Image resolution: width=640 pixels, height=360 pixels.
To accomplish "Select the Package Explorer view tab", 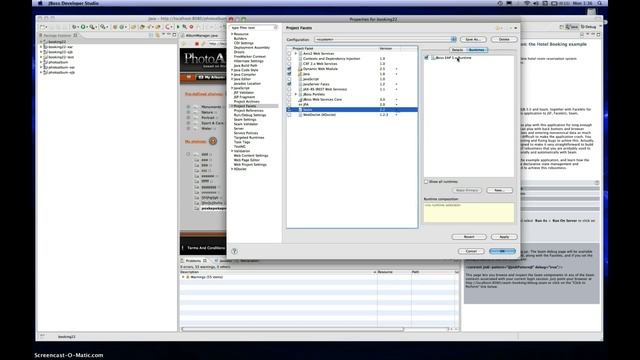I will (58, 36).
